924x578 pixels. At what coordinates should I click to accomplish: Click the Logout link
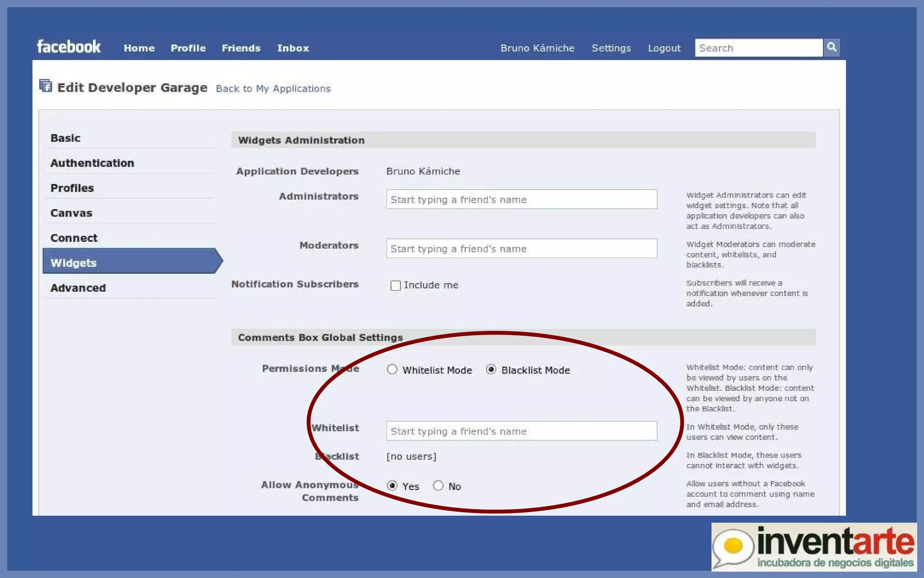tap(664, 48)
